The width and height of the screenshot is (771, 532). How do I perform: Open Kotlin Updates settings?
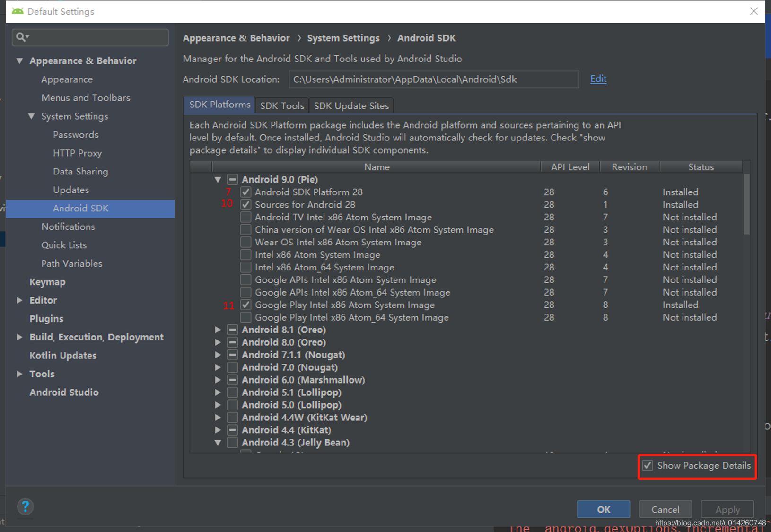63,356
